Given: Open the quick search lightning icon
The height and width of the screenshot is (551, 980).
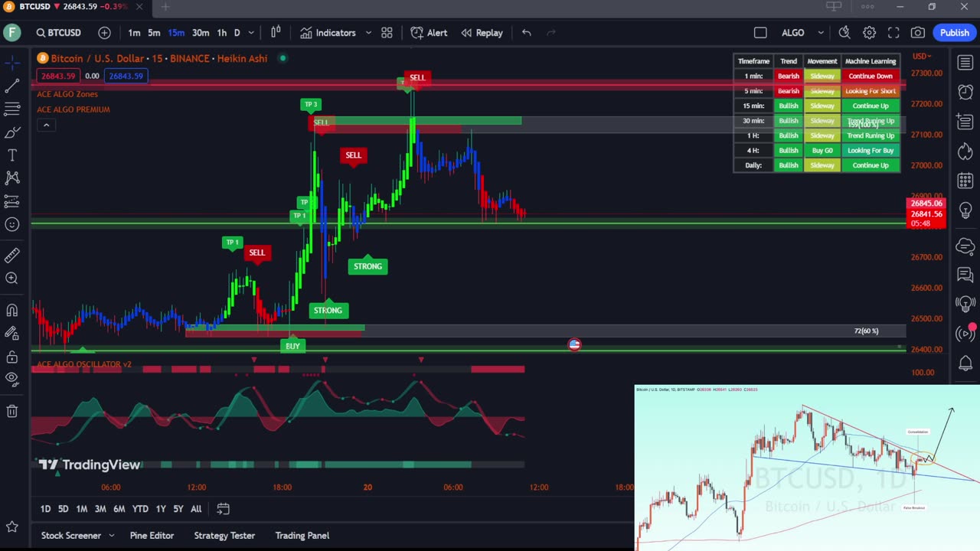Looking at the screenshot, I should pos(844,33).
